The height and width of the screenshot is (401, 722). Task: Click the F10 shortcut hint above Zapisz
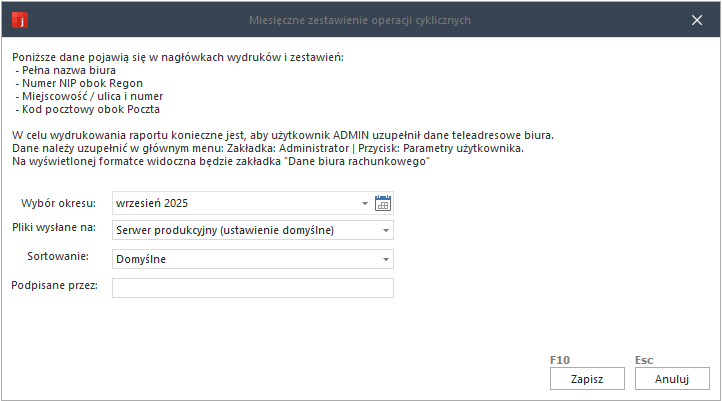point(560,359)
